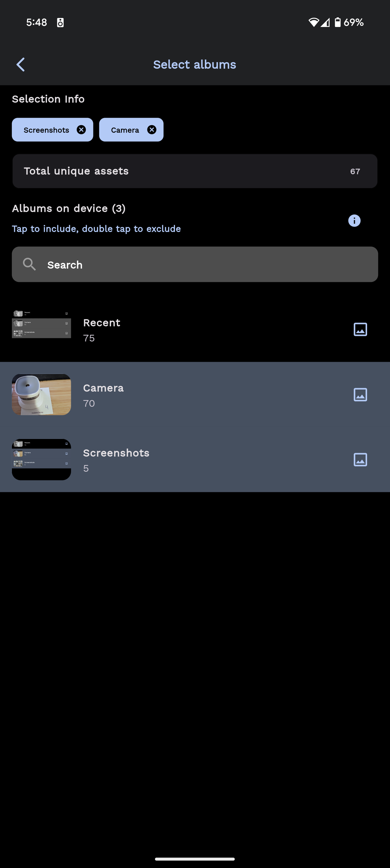Screen dimensions: 390x868
Task: Preview Screenshots album via image icon
Action: (360, 460)
